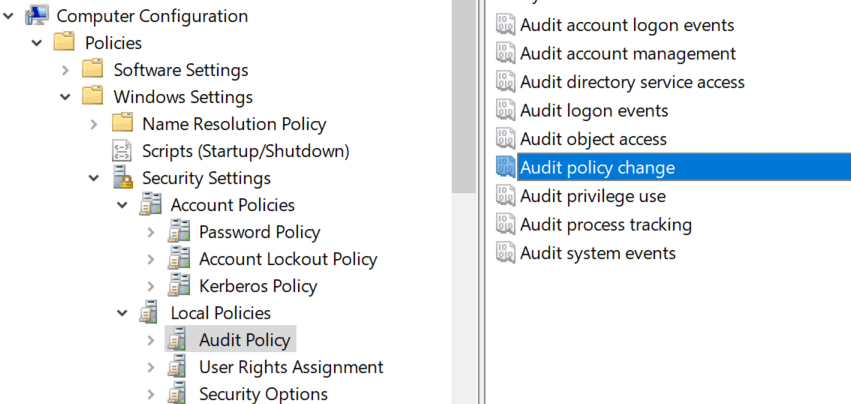Click the Name Resolution Policy folder icon
Image resolution: width=851 pixels, height=404 pixels.
(123, 123)
